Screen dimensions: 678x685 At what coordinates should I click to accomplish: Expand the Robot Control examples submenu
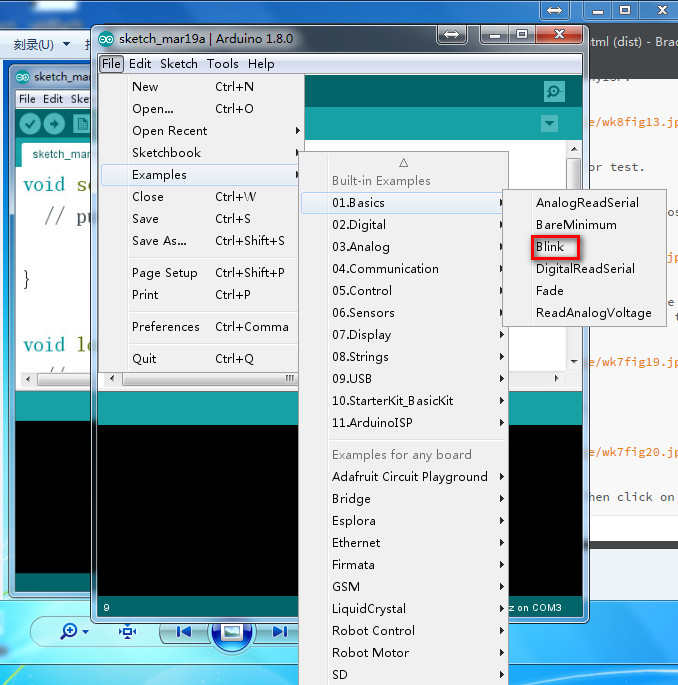[404, 631]
